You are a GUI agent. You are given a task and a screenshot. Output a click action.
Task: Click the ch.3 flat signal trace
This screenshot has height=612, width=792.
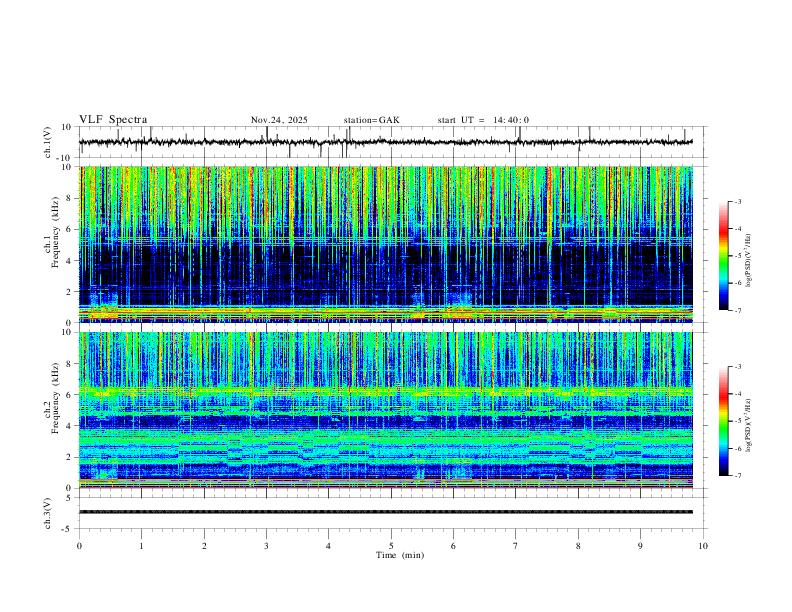click(x=386, y=512)
